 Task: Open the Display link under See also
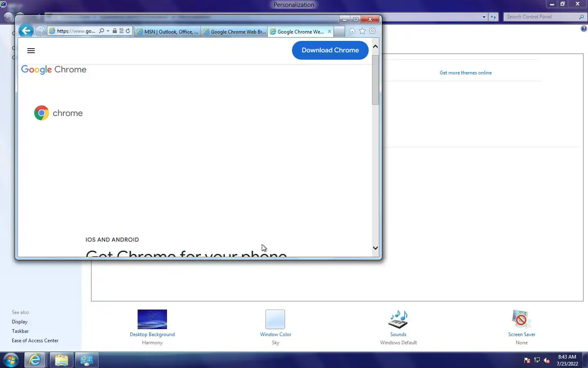(20, 322)
